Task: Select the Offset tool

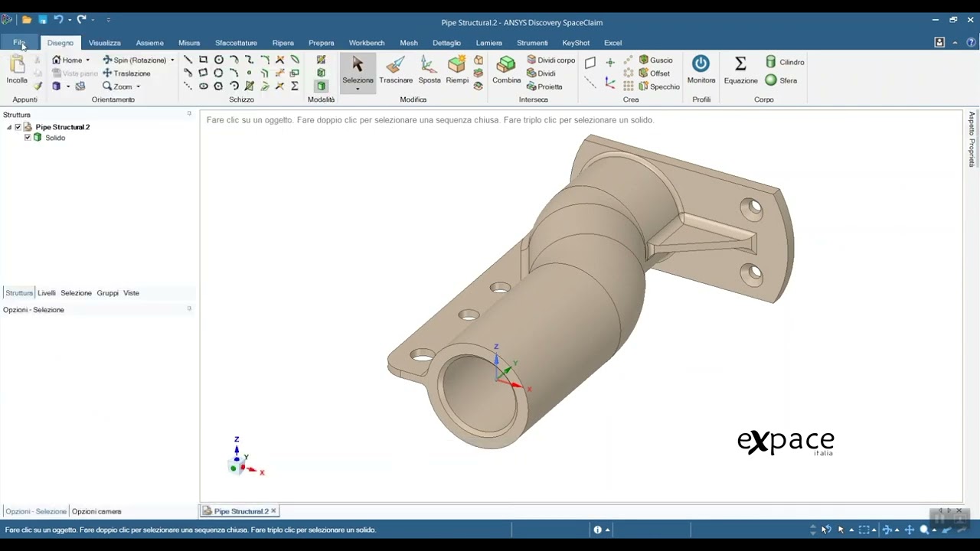Action: 655,73
